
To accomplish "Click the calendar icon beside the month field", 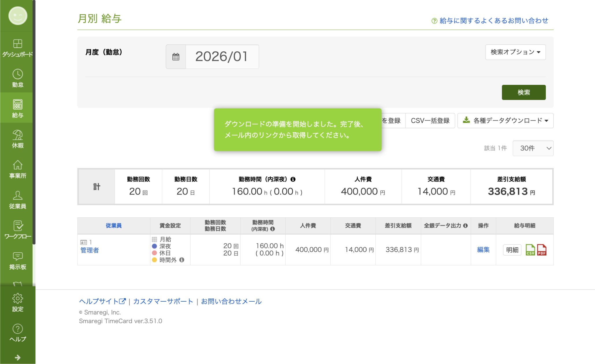I will [x=176, y=57].
